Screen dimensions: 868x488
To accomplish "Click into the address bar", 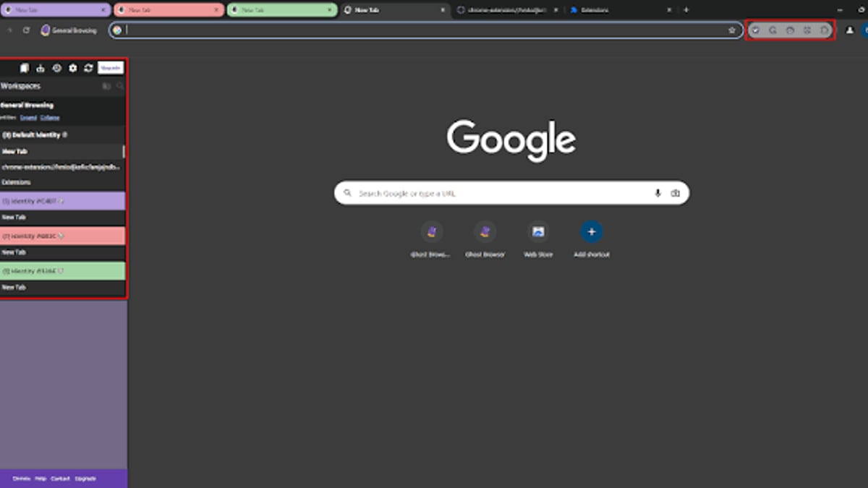I will click(x=425, y=30).
